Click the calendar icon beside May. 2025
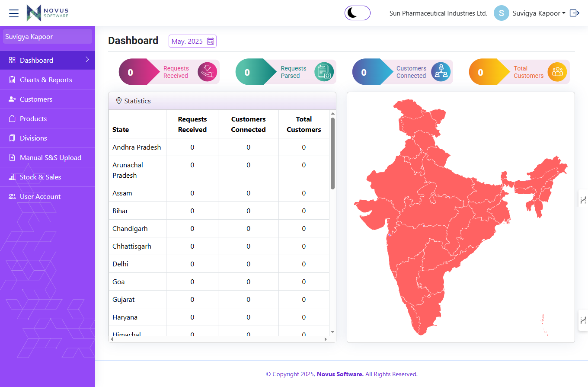Screen dimensions: 588x387 (211, 41)
